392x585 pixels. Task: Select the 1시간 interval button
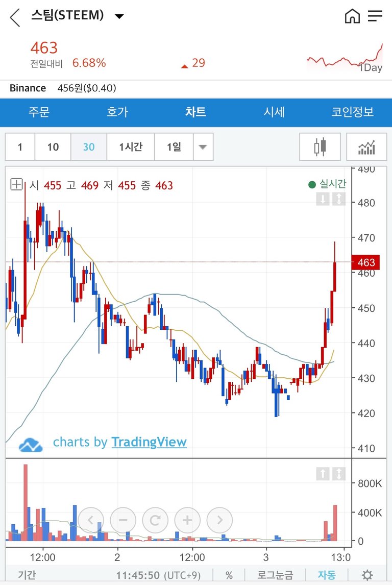click(x=131, y=147)
